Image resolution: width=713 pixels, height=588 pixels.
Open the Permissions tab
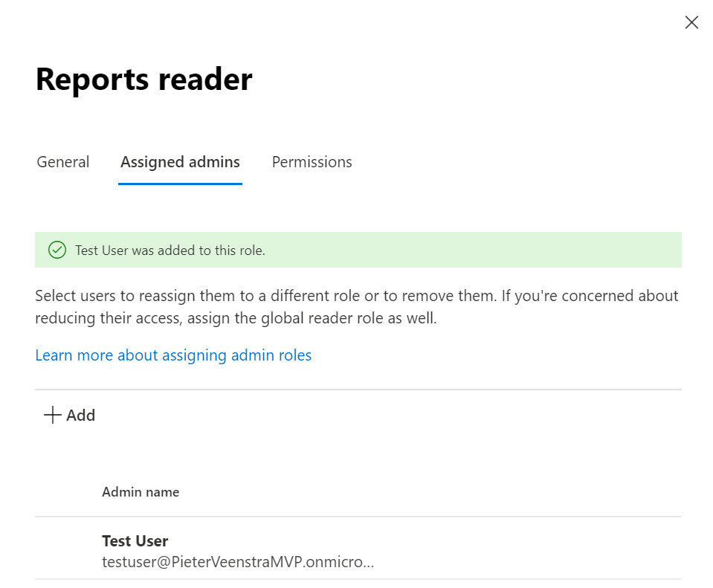pyautogui.click(x=312, y=162)
